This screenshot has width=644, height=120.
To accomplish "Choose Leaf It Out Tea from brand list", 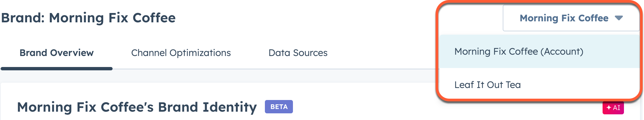I will (x=539, y=85).
